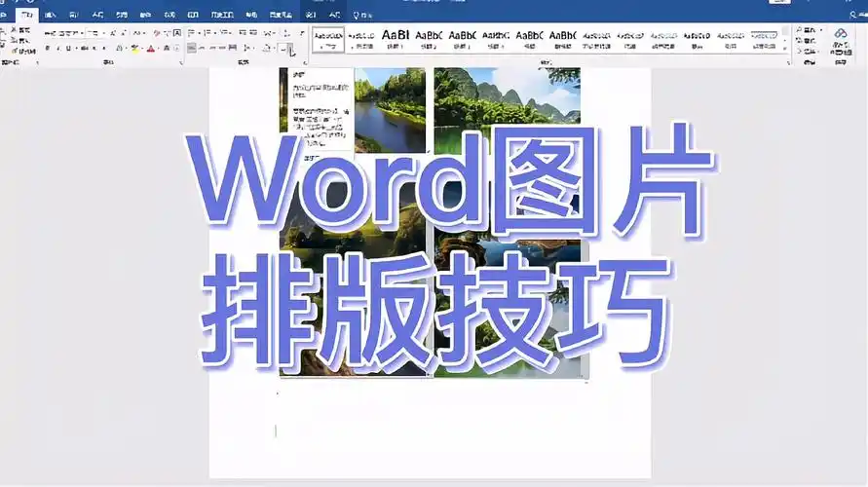Expand the Borders dropdown arrow
The width and height of the screenshot is (868, 487).
tap(290, 48)
